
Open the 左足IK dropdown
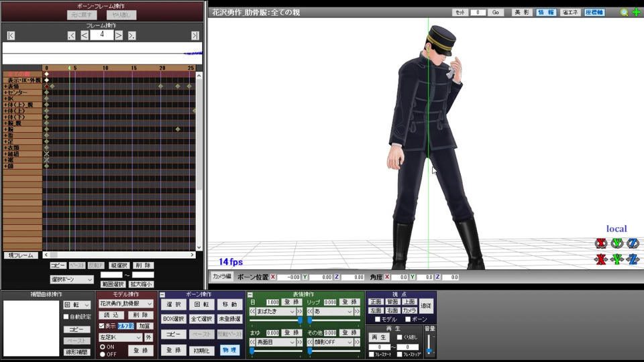point(120,337)
